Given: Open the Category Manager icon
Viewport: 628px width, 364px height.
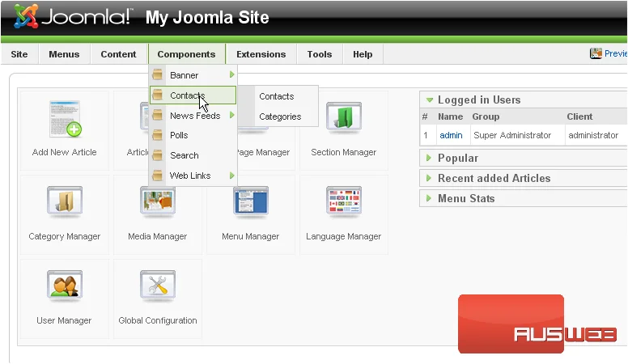Looking at the screenshot, I should pyautogui.click(x=65, y=201).
